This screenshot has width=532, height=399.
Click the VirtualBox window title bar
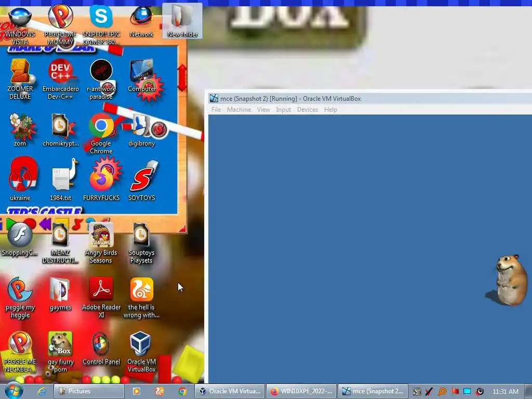coord(370,99)
